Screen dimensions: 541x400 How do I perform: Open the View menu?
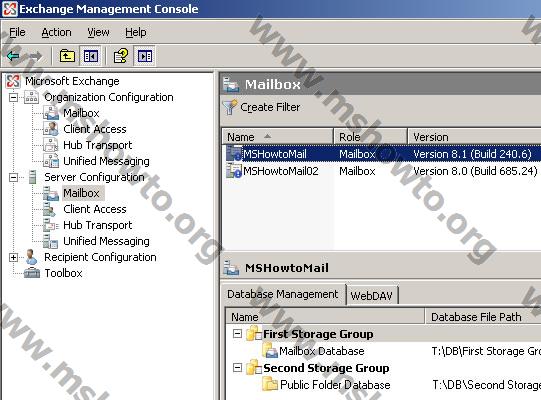click(98, 32)
